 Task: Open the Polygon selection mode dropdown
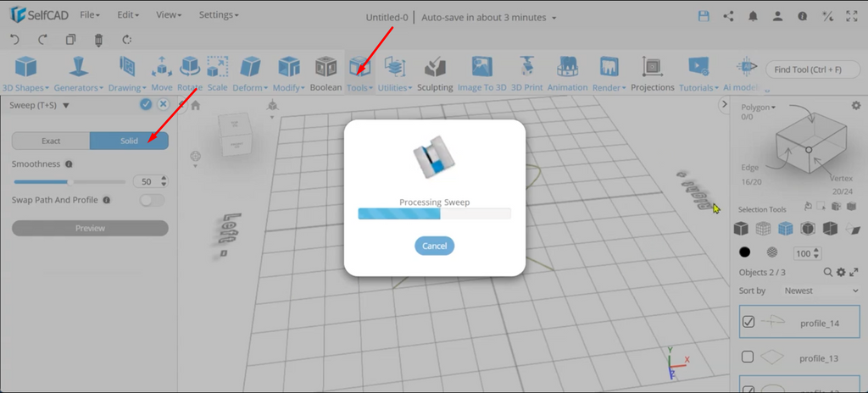(758, 107)
